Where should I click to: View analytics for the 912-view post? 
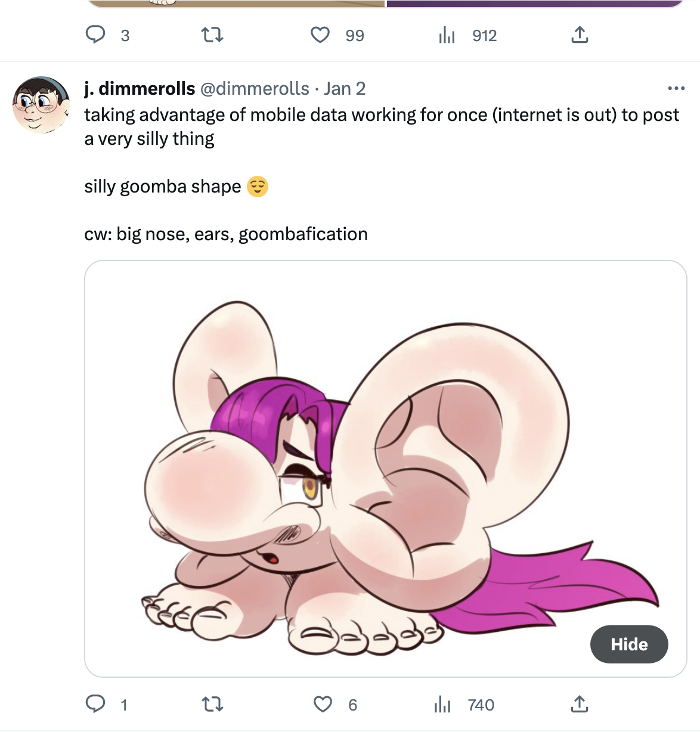click(447, 36)
